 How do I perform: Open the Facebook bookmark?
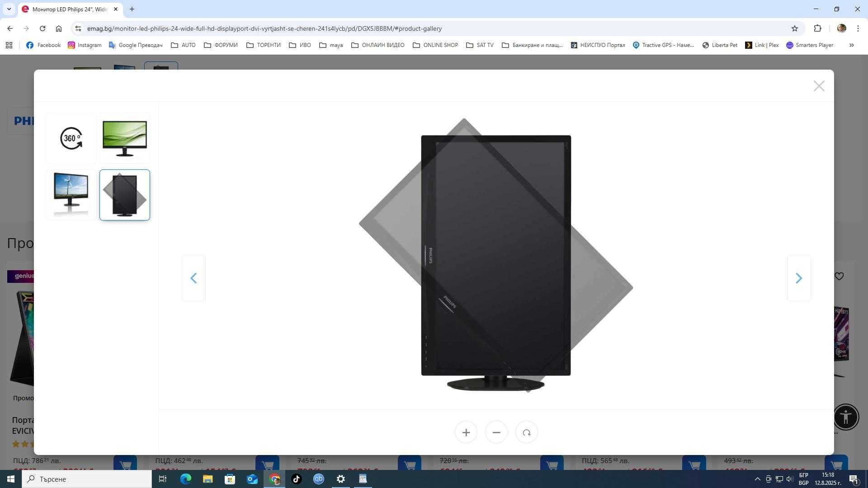point(43,45)
